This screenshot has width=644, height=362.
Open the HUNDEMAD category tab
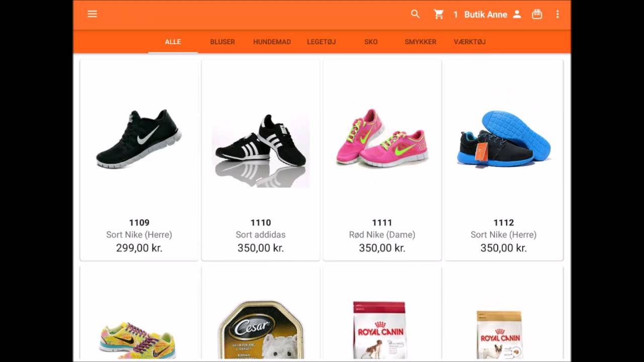pyautogui.click(x=272, y=42)
